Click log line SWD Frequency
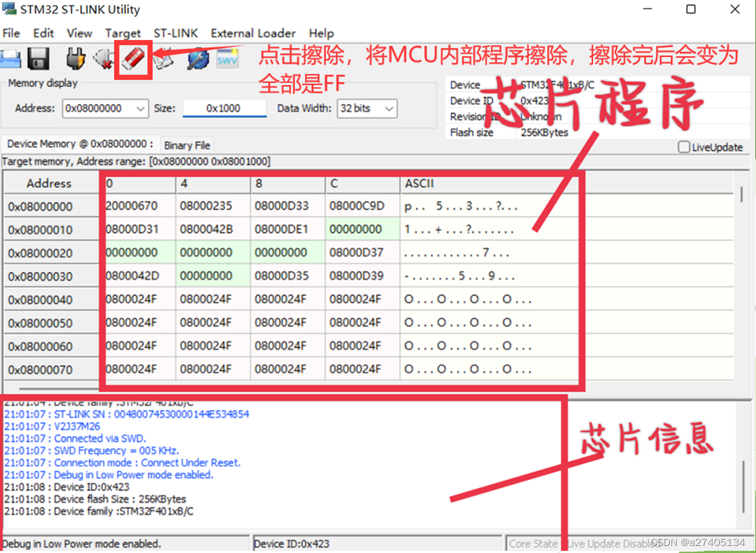The height and width of the screenshot is (553, 756). 92,451
